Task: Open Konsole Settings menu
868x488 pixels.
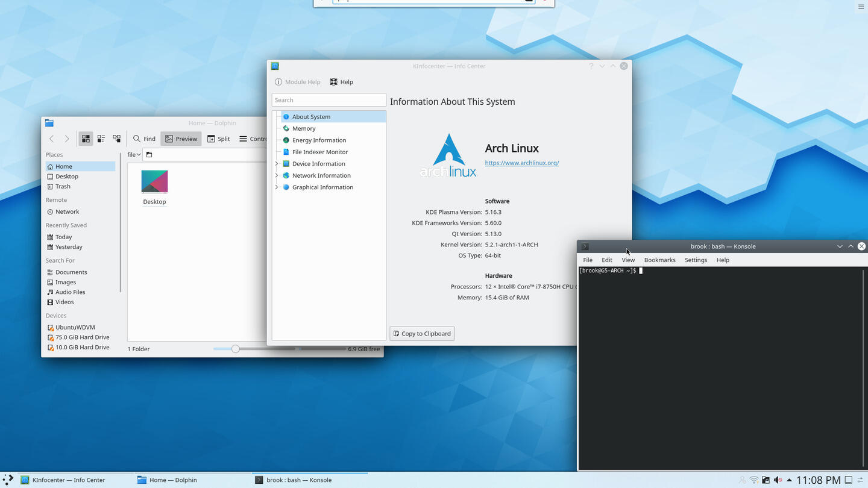Action: (696, 260)
